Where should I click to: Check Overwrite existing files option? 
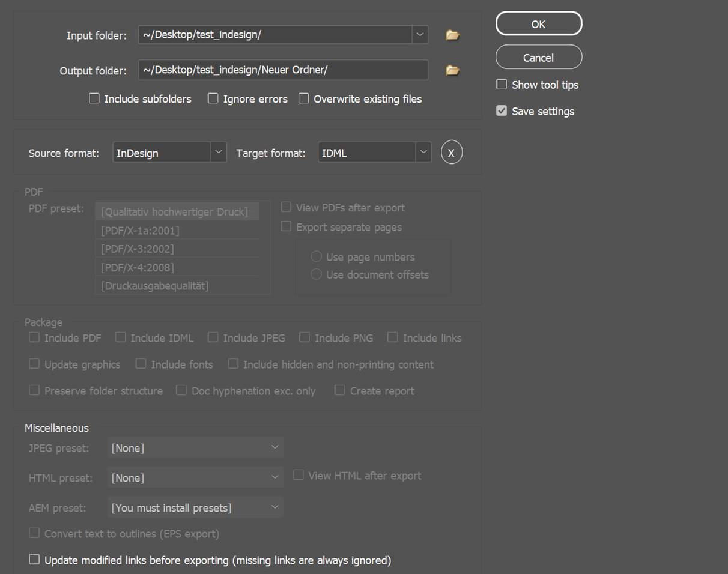(x=304, y=98)
